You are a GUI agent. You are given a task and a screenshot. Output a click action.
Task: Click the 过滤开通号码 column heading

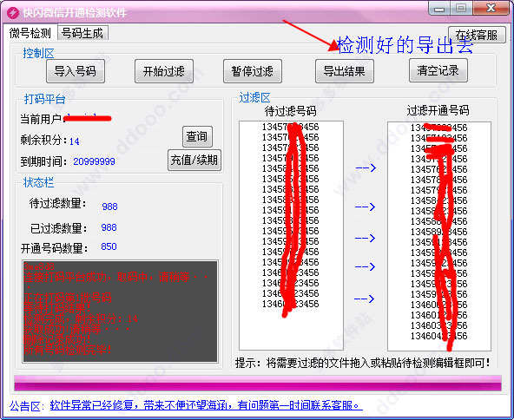tap(438, 110)
